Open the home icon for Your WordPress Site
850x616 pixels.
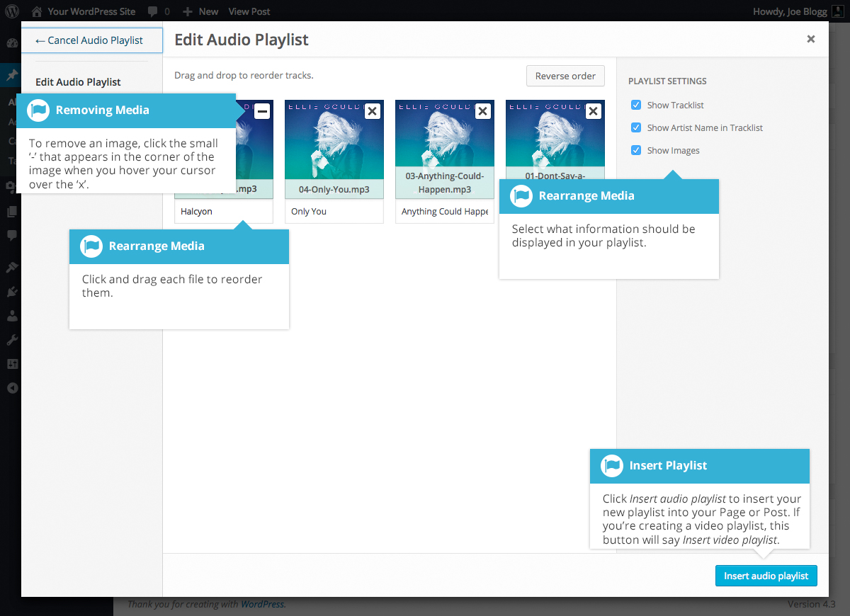pyautogui.click(x=37, y=11)
